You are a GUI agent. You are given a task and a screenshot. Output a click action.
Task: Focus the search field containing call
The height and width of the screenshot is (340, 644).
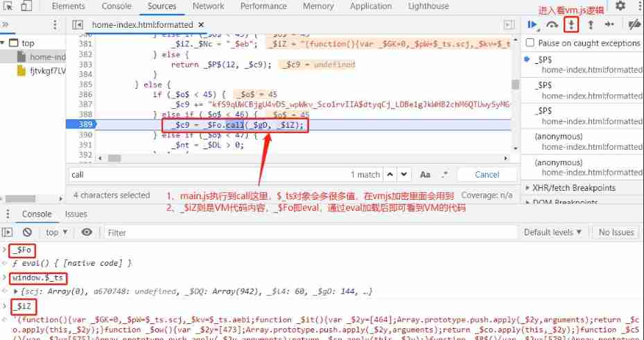[x=209, y=175]
